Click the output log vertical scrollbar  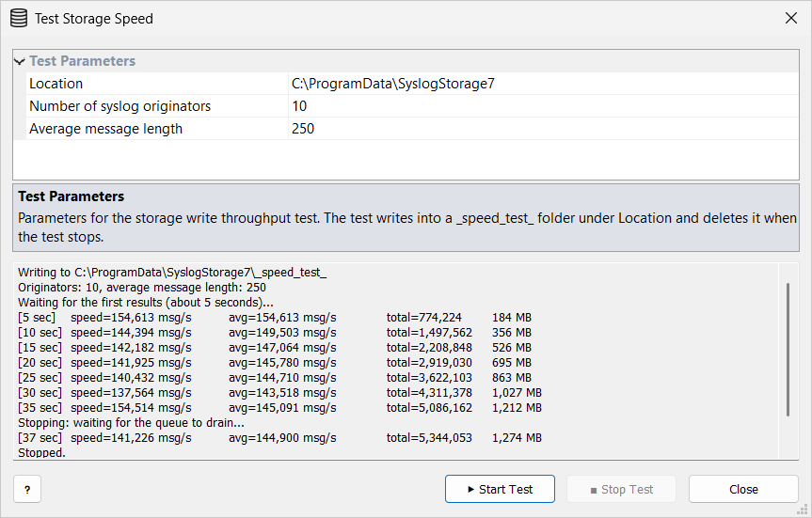coord(788,350)
